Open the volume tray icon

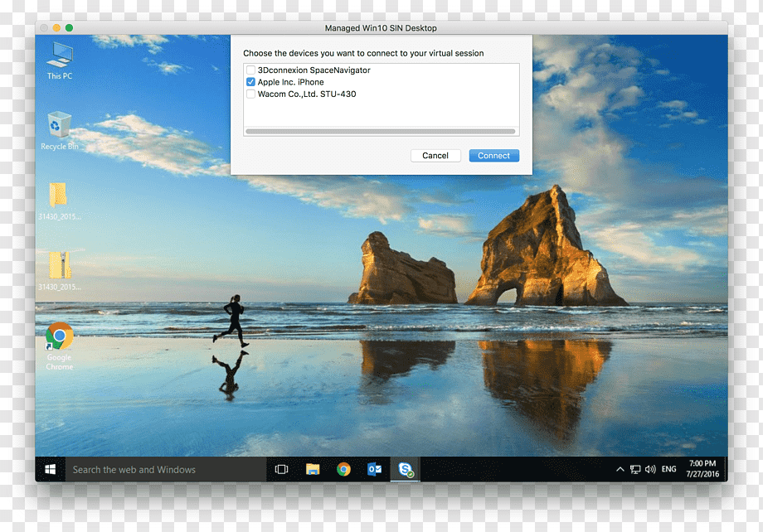coord(650,469)
